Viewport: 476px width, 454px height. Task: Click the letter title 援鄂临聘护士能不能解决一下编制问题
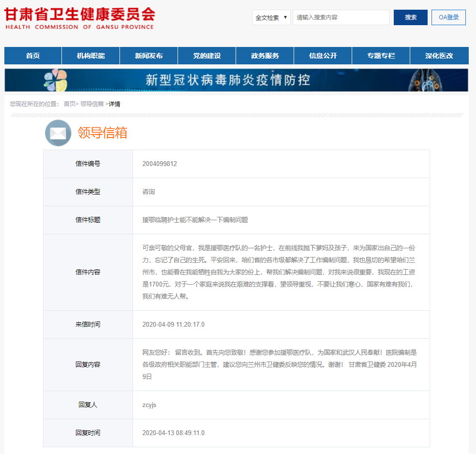click(195, 220)
